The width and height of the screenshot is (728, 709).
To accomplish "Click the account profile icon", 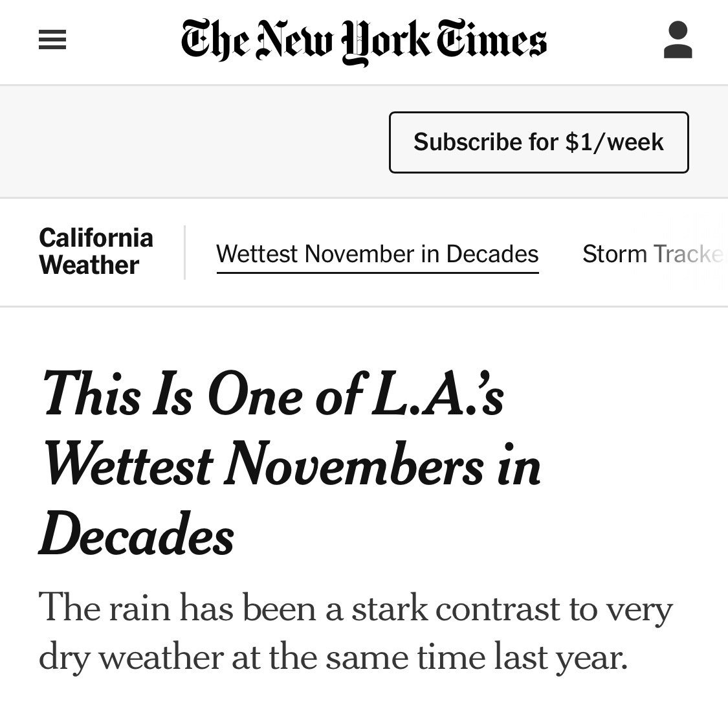I will point(678,40).
